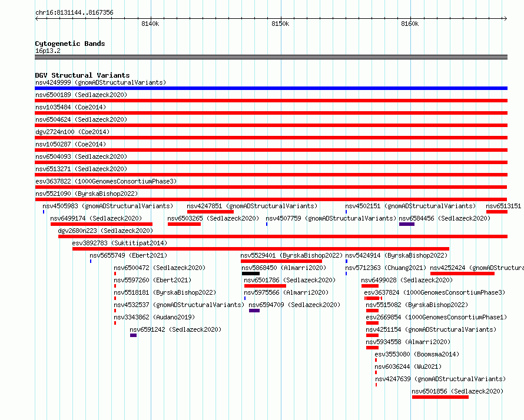524x420 pixels.
Task: Click purple bar under nsv6584456
Action: point(407,224)
